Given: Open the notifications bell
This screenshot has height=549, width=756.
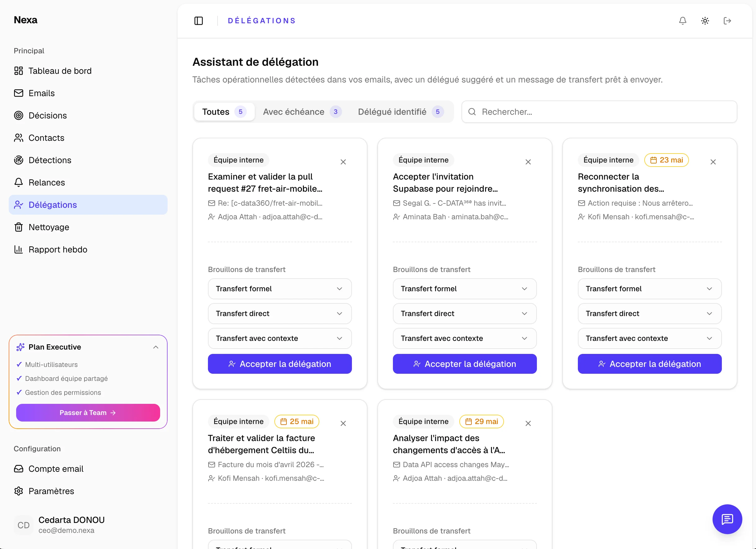Looking at the screenshot, I should click(682, 21).
